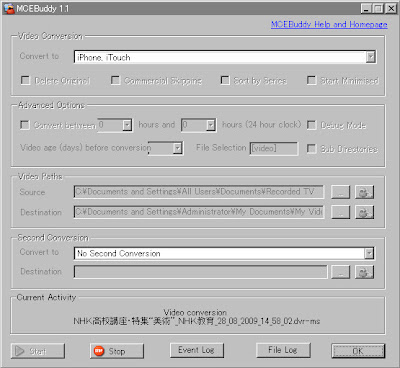Browse for Source path with ellipsis button
Image resolution: width=400 pixels, height=368 pixels.
pos(340,192)
